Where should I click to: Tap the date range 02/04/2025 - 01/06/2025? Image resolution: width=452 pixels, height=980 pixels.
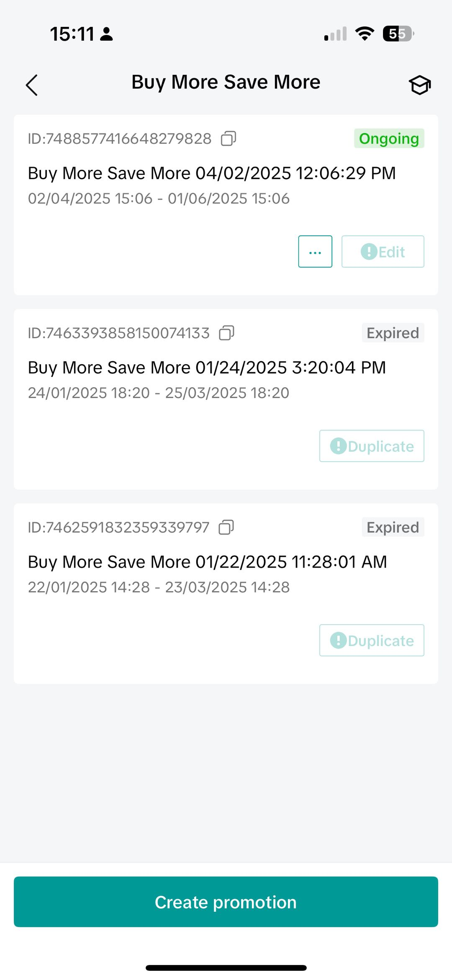pos(159,198)
